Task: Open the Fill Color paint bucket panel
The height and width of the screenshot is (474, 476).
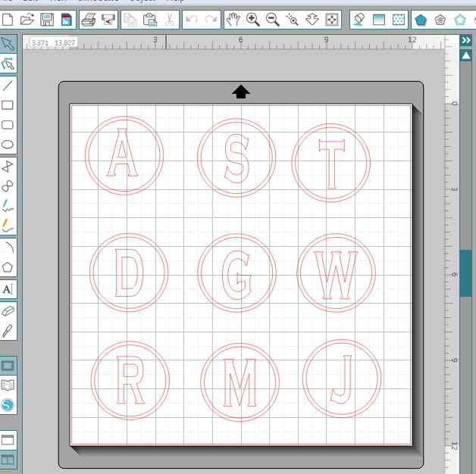Action: click(x=359, y=20)
